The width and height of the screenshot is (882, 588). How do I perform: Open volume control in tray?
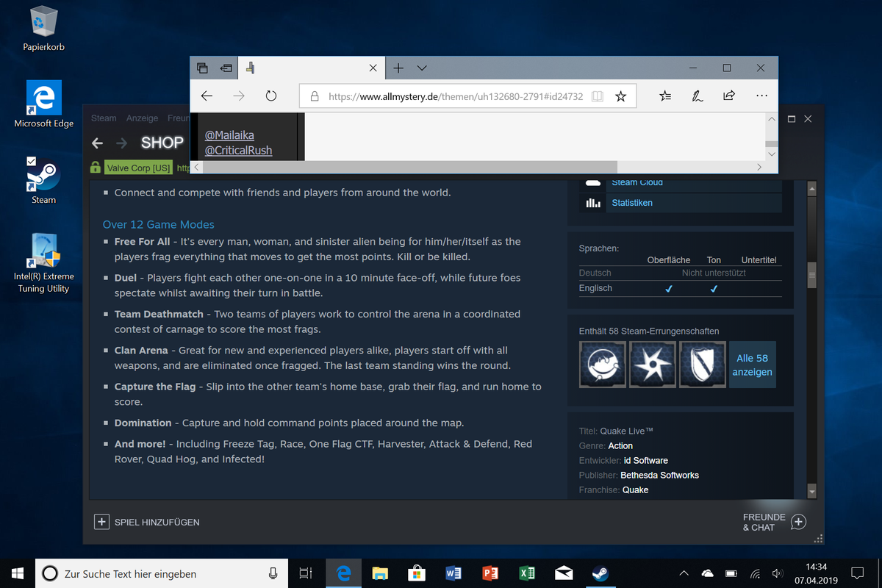778,573
